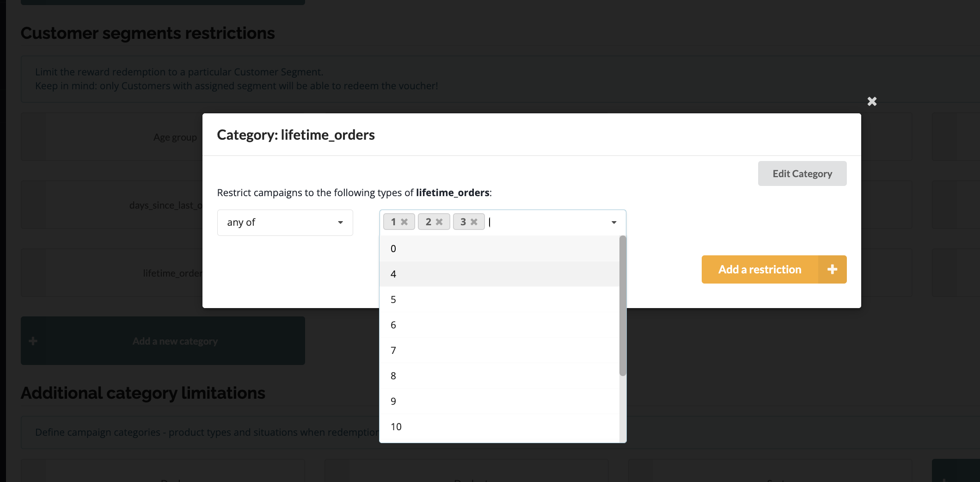Choose option 8 in the dropdown
The width and height of the screenshot is (980, 482).
(499, 376)
